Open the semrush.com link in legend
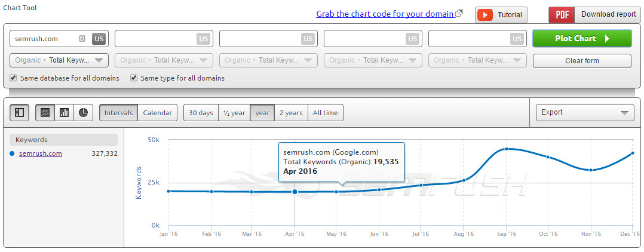 [41, 153]
